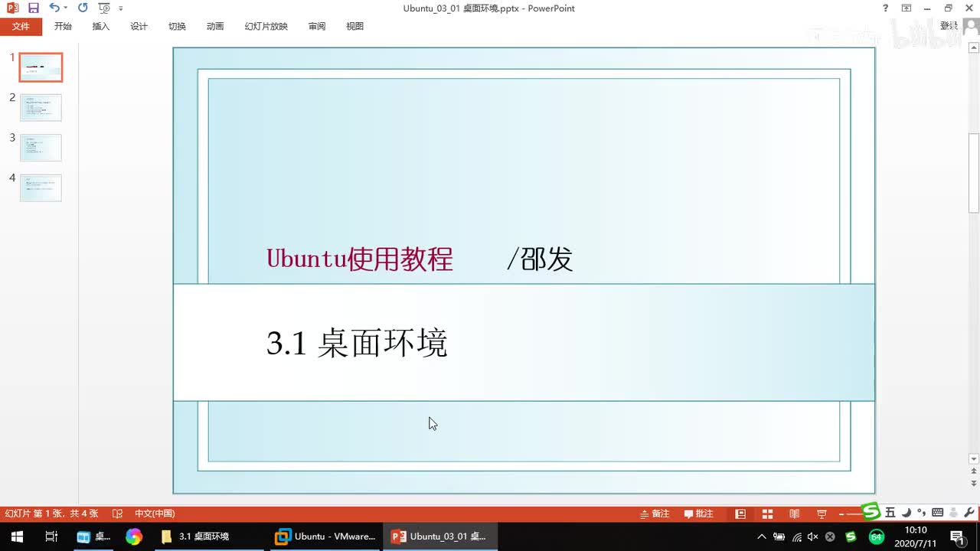Open the undo history dropdown arrow
980x551 pixels.
tap(66, 8)
